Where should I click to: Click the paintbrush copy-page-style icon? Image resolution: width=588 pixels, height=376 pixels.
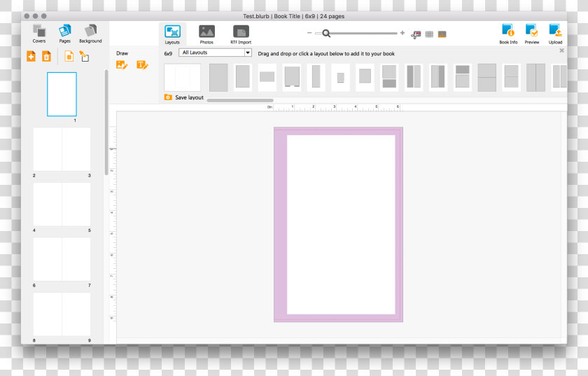pos(84,56)
